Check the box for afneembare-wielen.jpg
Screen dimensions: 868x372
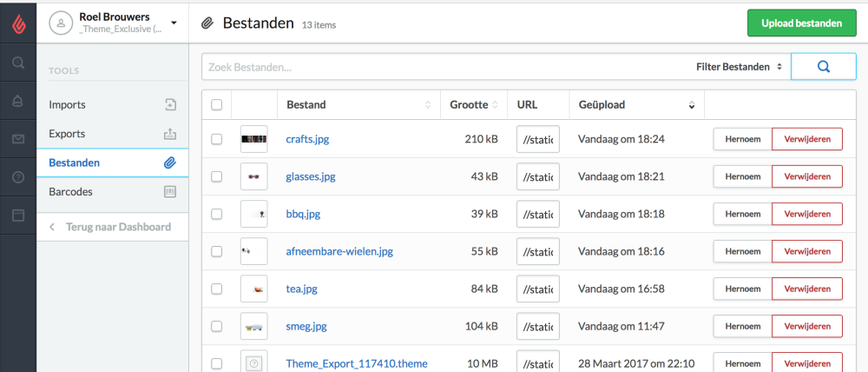pyautogui.click(x=216, y=252)
